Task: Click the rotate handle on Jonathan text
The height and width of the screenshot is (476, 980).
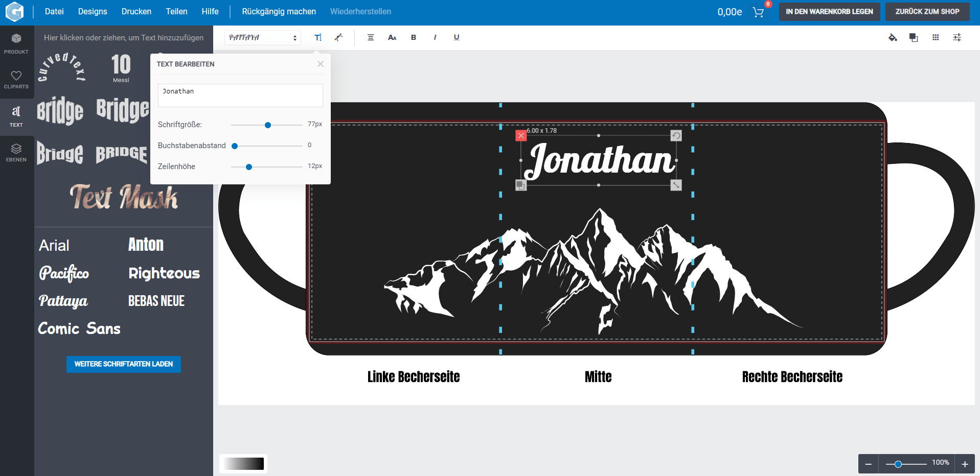Action: [x=676, y=135]
